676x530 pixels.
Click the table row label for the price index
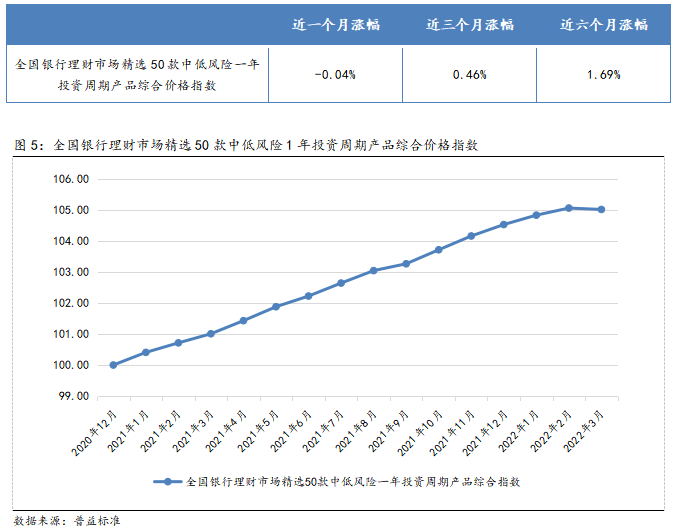pos(138,74)
